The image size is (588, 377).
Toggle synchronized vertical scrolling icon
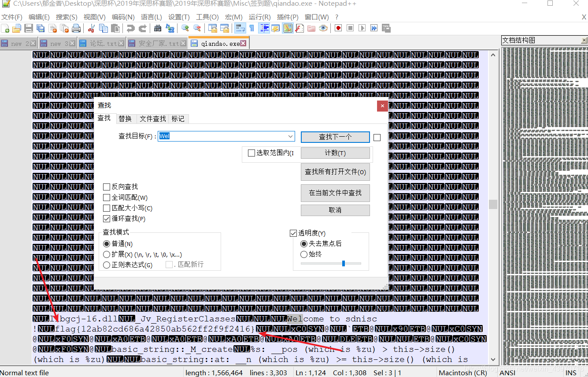[x=213, y=28]
